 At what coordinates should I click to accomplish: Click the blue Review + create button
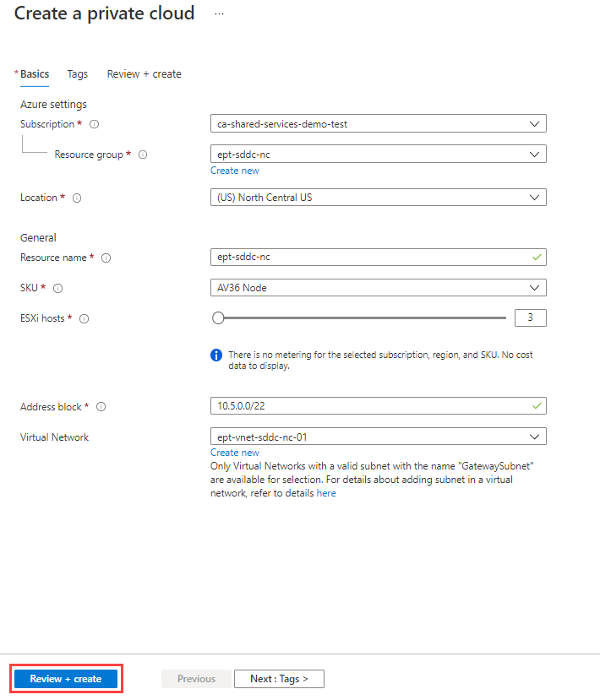pyautogui.click(x=66, y=679)
